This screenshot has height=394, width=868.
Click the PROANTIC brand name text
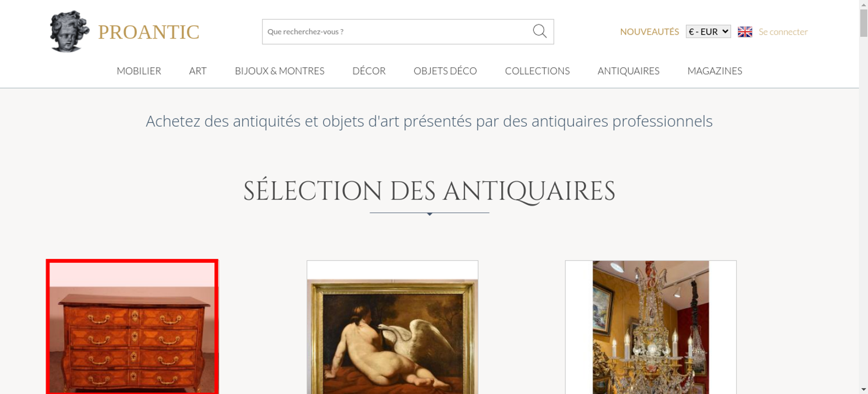pyautogui.click(x=148, y=32)
